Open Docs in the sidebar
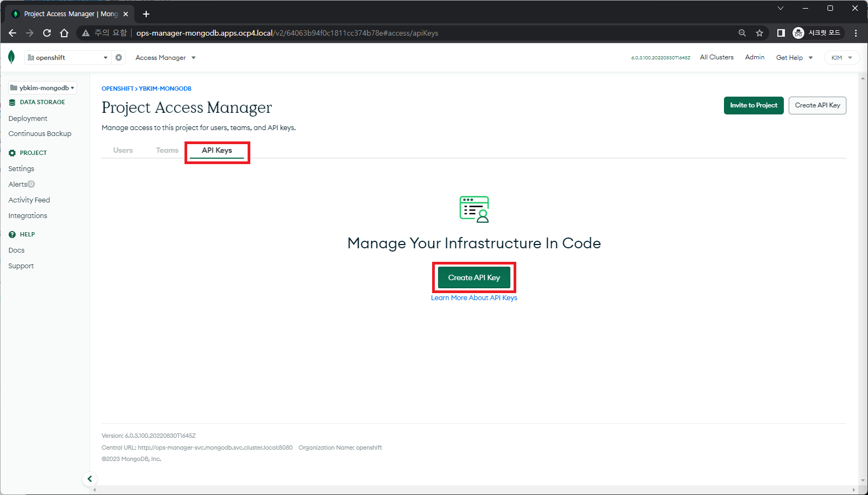The height and width of the screenshot is (495, 868). coord(16,250)
